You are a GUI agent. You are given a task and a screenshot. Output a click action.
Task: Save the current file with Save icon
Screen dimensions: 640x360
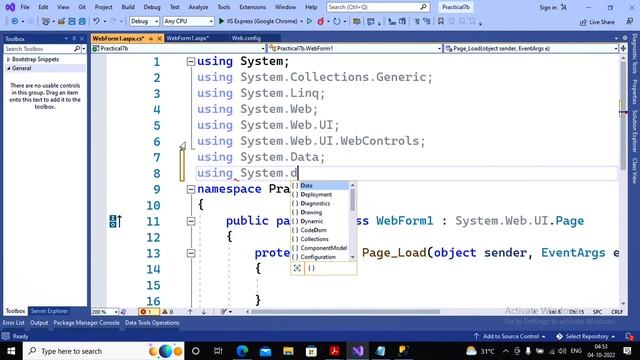pyautogui.click(x=72, y=21)
